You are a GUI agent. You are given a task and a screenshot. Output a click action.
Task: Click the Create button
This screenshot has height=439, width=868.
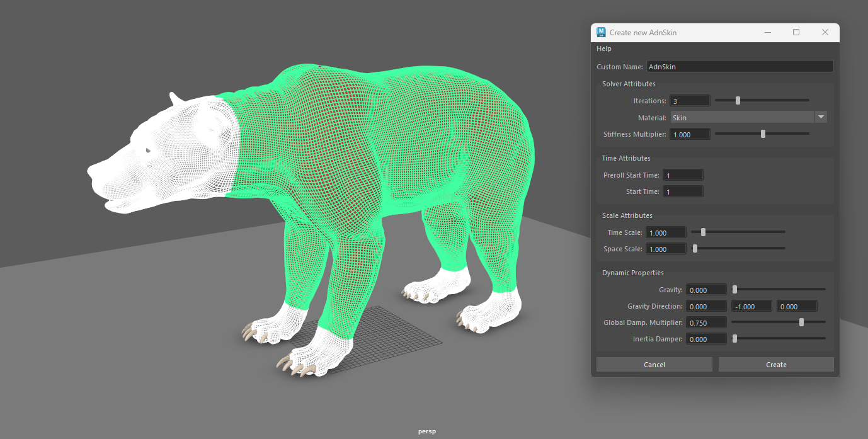775,364
